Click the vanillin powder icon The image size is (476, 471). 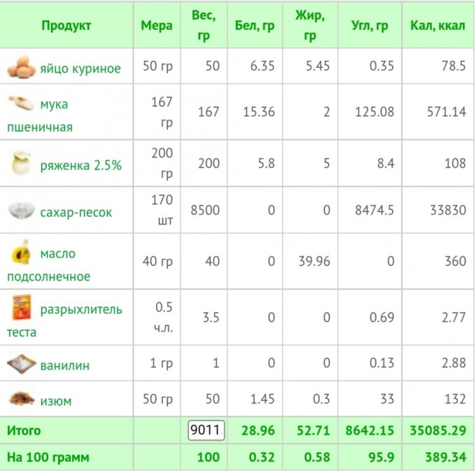(21, 365)
